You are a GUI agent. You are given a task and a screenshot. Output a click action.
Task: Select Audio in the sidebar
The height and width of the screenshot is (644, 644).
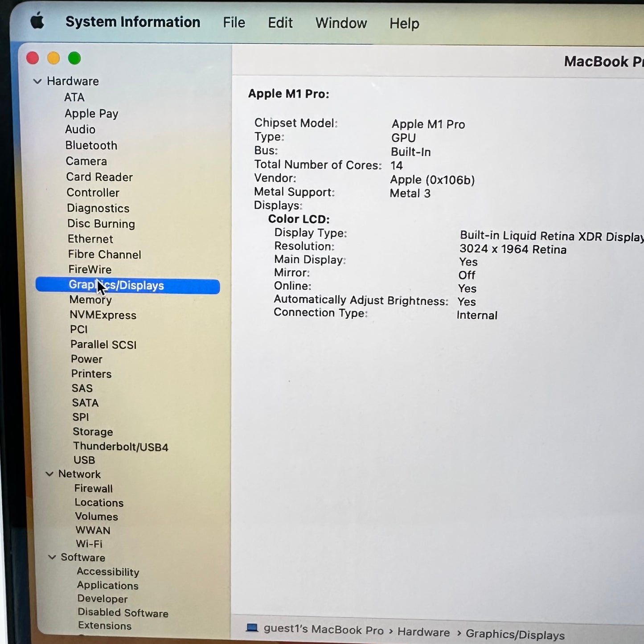click(80, 129)
